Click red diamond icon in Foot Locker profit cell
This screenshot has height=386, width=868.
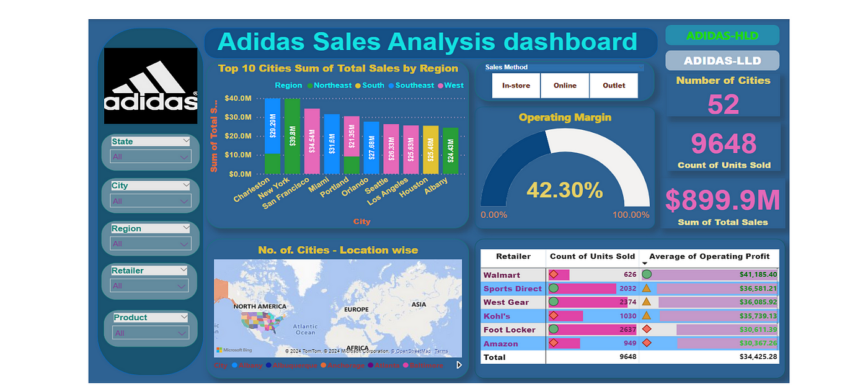point(647,329)
